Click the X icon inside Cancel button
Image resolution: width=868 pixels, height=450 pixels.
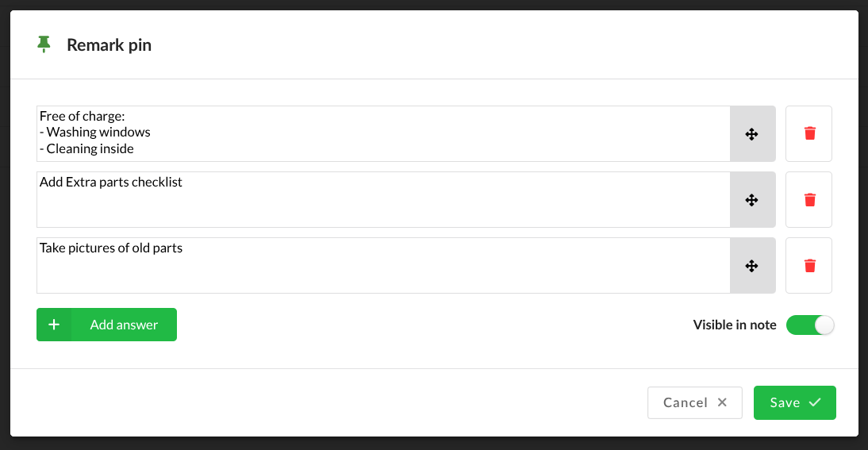(722, 402)
